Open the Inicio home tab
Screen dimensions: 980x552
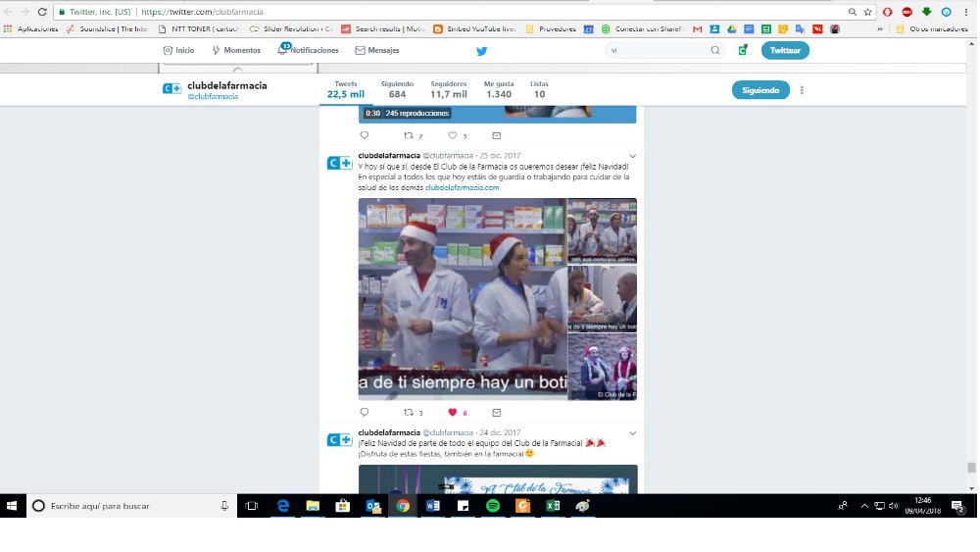click(178, 50)
